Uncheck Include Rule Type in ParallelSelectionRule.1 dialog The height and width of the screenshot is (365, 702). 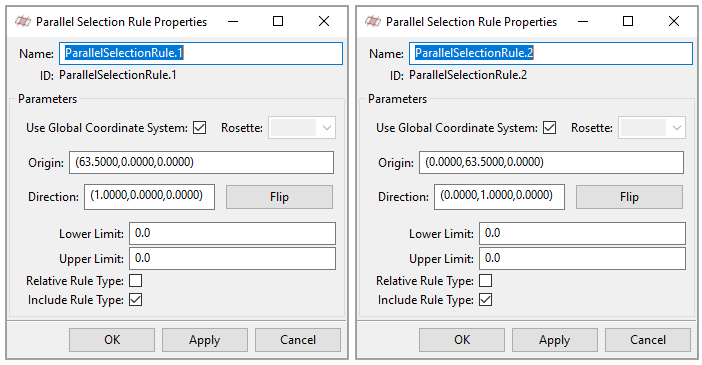pyautogui.click(x=136, y=300)
